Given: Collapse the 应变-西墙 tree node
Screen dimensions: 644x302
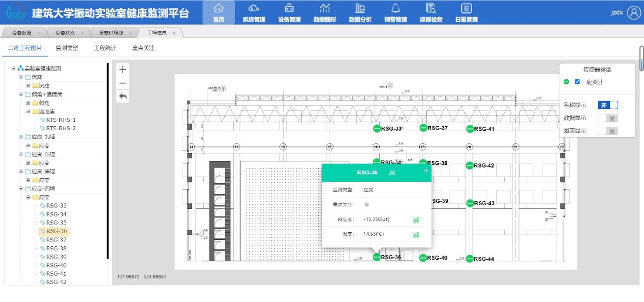Looking at the screenshot, I should (x=21, y=189).
